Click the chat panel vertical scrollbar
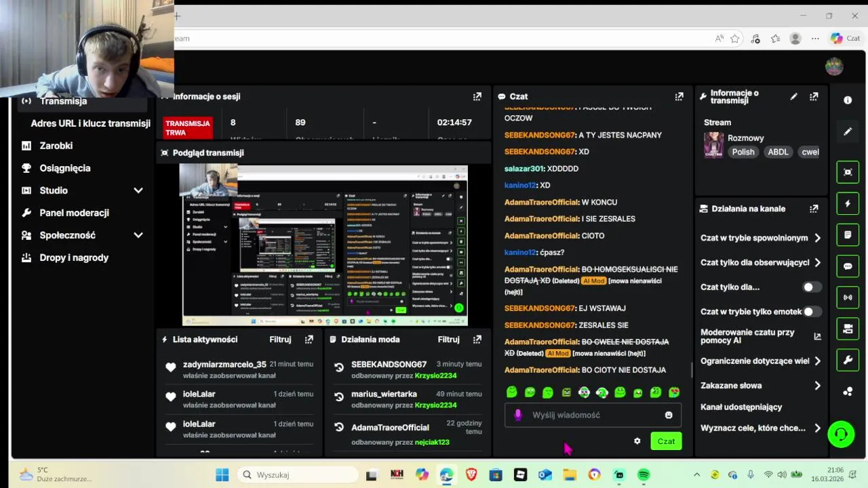868x488 pixels. point(692,369)
